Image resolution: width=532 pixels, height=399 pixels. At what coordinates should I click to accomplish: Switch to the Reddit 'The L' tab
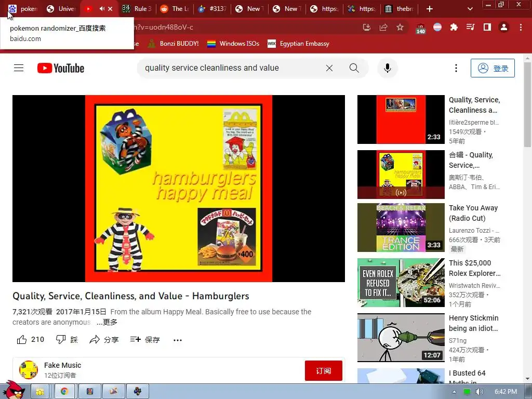175,9
